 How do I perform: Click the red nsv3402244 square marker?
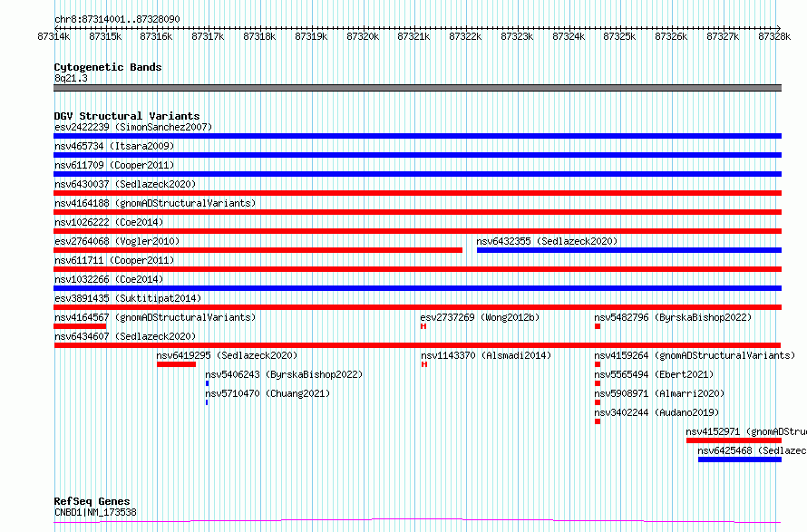coord(598,421)
